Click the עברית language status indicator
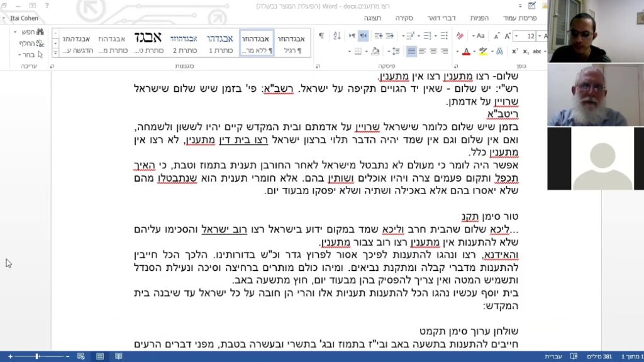Viewport: 644px width, 362px height. (553, 356)
